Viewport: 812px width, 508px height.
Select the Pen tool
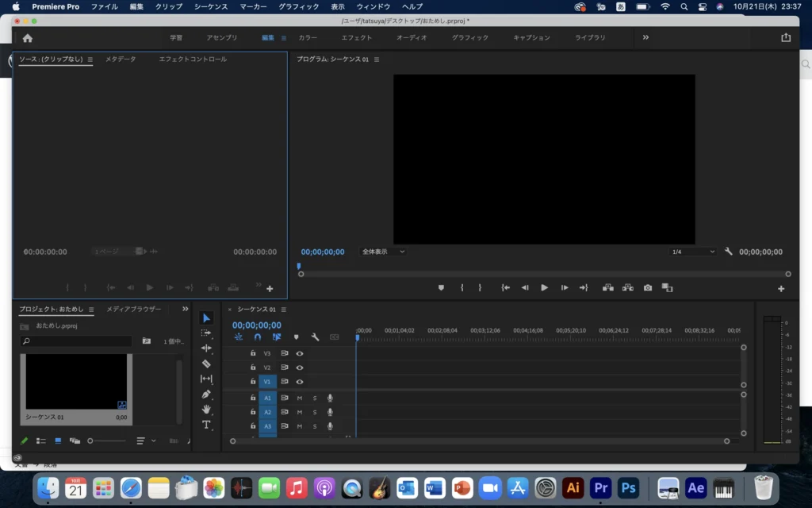206,394
